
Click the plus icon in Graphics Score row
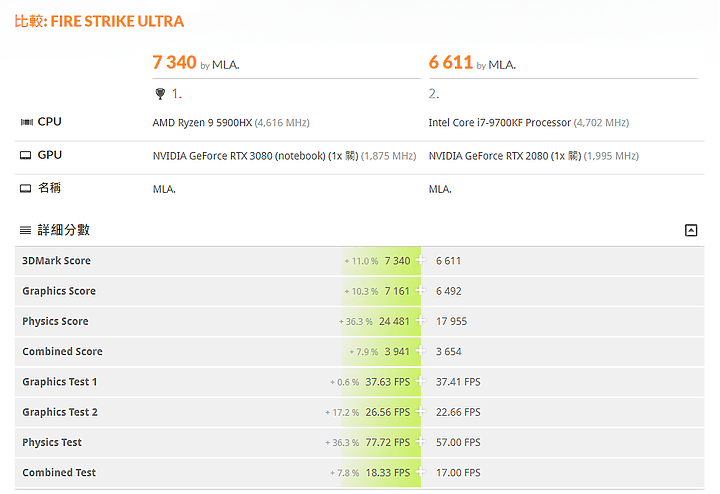420,291
